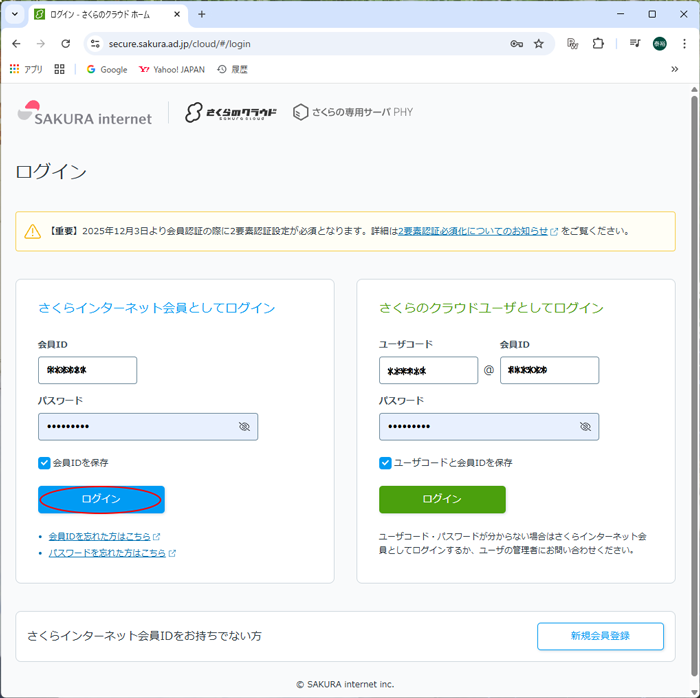The image size is (700, 698).
Task: Select the ログイン - さくらのクラウド tab
Action: click(x=108, y=15)
